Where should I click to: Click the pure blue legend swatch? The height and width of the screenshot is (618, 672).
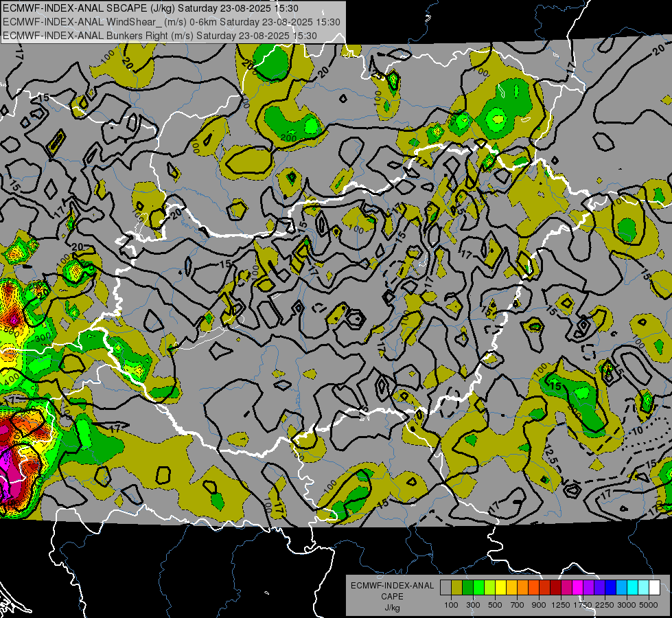click(611, 587)
